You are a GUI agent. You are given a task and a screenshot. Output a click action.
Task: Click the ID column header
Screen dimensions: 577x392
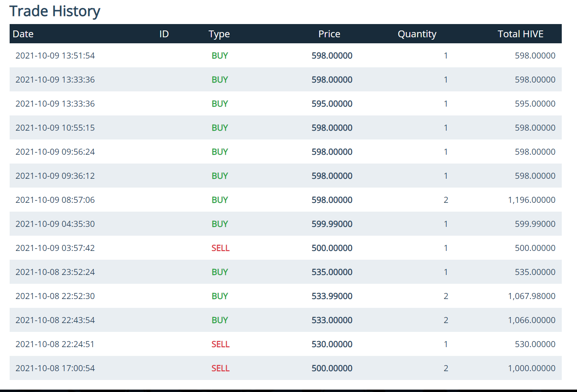(x=164, y=34)
